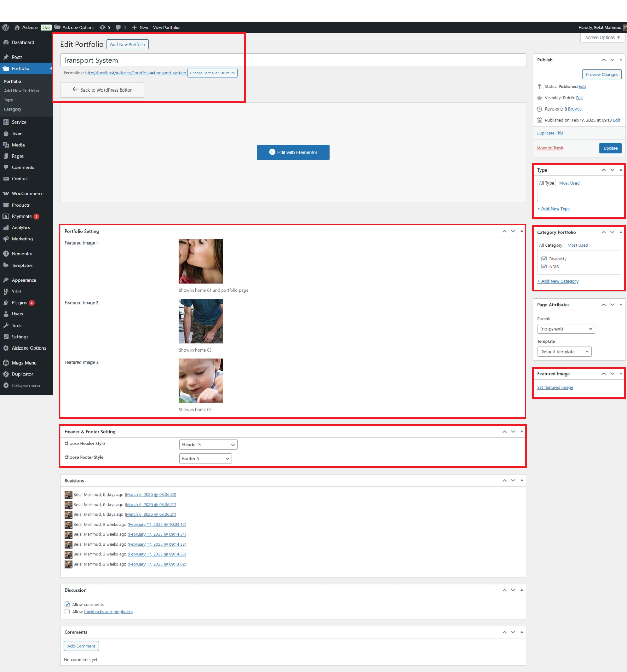Open Duplicator in the admin sidebar
This screenshot has height=672, width=627.
click(22, 374)
